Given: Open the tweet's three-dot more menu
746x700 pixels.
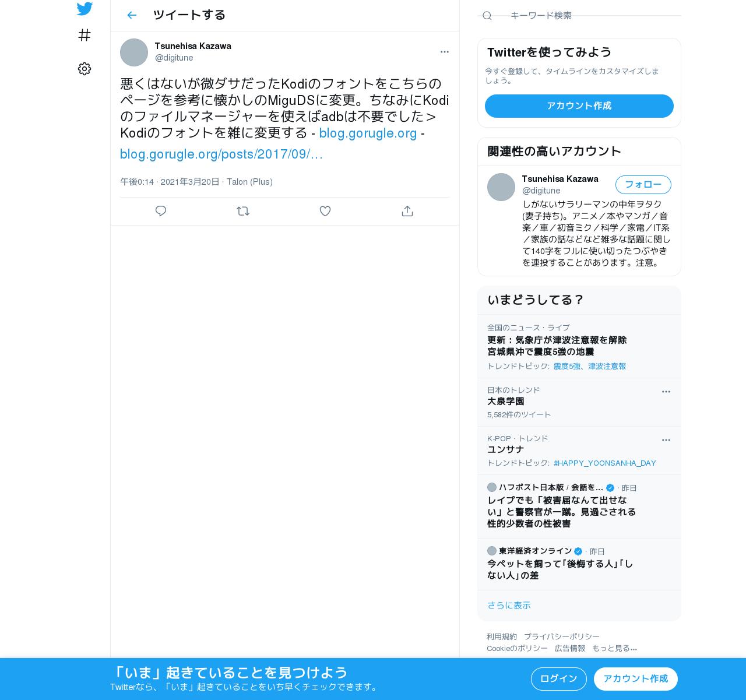Looking at the screenshot, I should [x=445, y=52].
